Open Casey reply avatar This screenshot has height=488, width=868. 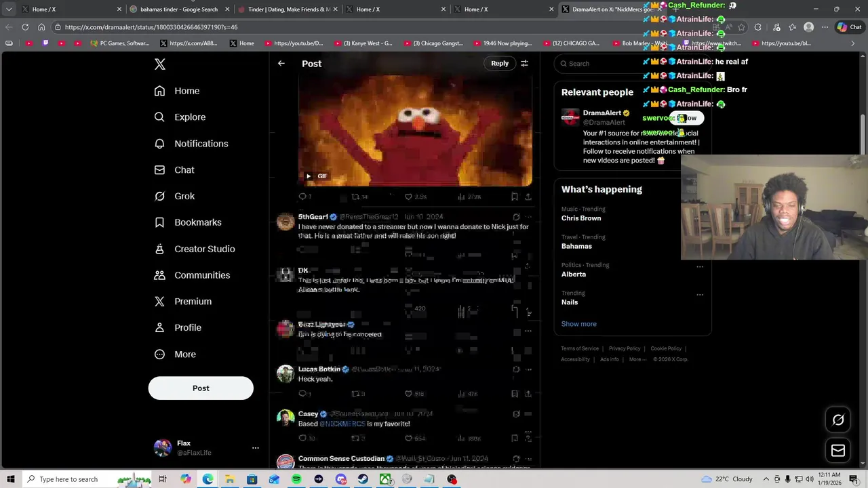click(285, 418)
